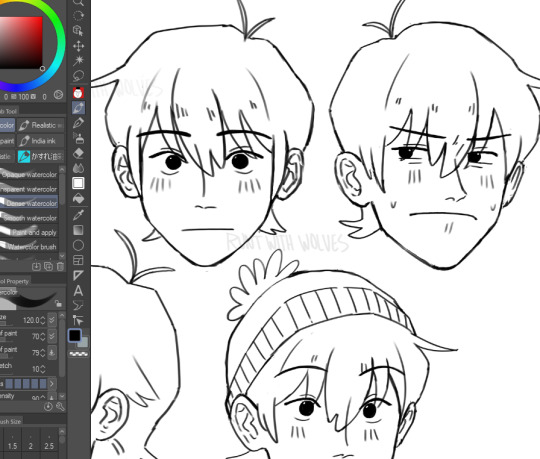Select the Figure ellipse tool

point(79,245)
